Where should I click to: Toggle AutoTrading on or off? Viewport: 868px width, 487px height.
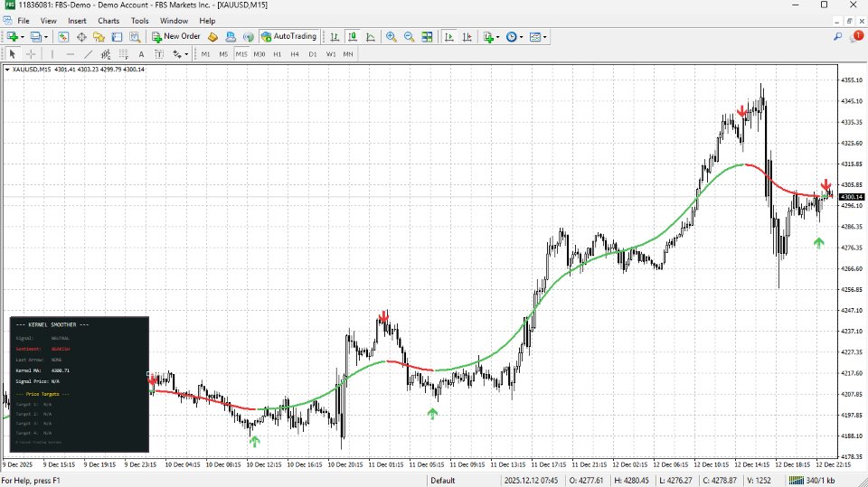[x=288, y=36]
